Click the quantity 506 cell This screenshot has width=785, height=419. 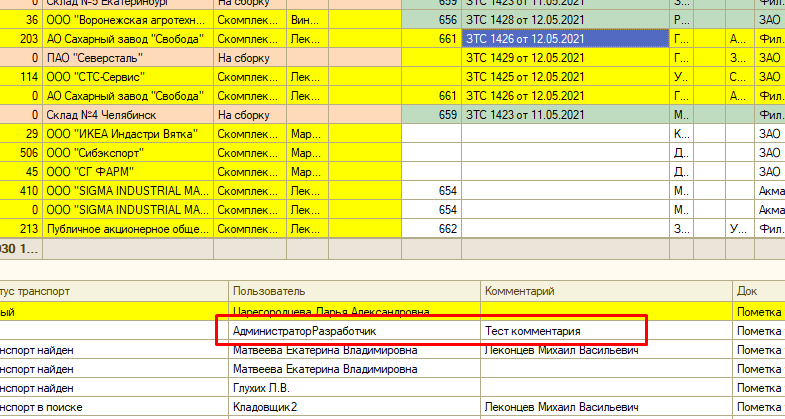pyautogui.click(x=21, y=153)
